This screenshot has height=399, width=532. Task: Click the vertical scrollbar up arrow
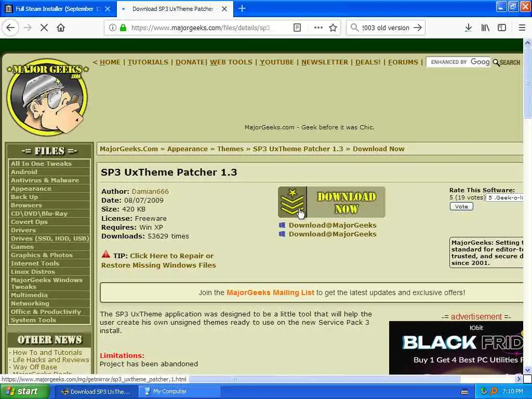point(527,43)
